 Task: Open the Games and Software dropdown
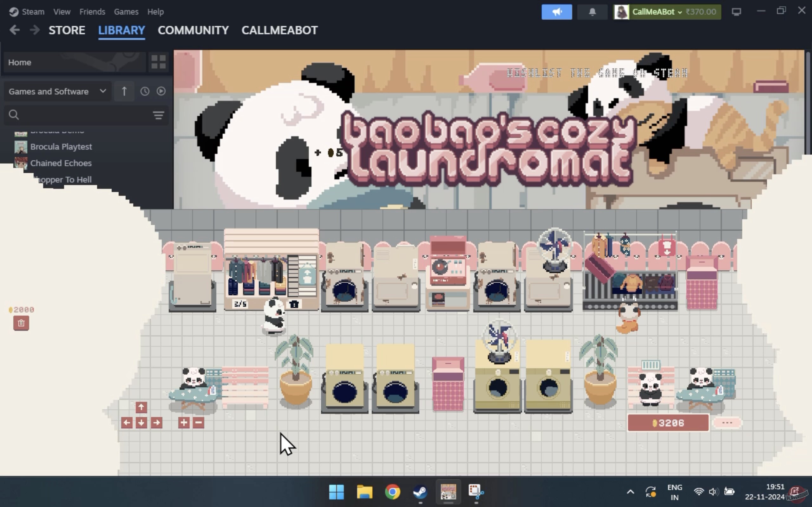tap(57, 91)
